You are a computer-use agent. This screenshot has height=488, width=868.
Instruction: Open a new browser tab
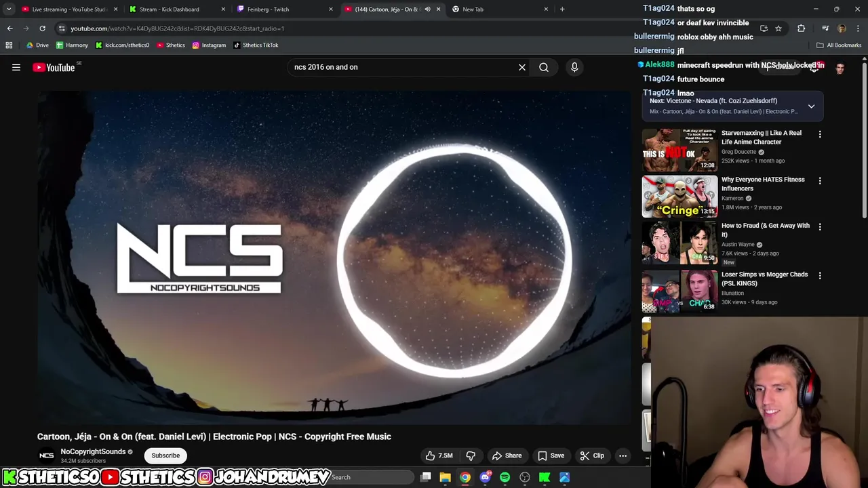(562, 9)
